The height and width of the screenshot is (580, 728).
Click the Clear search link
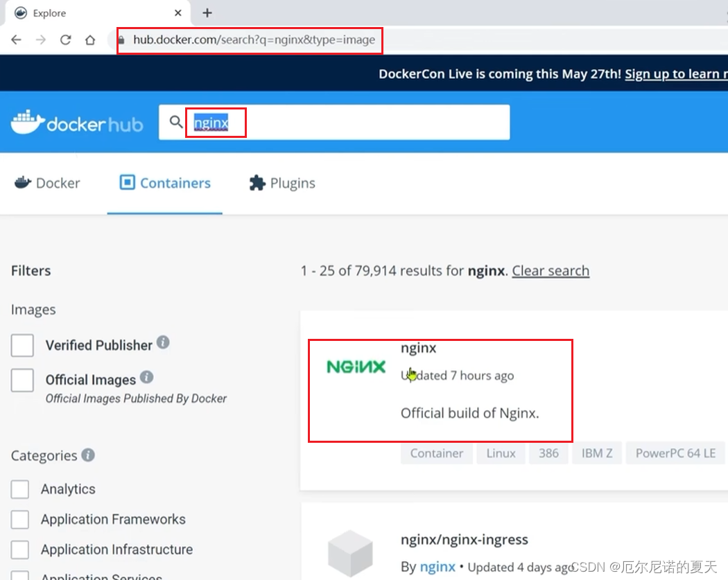point(551,270)
